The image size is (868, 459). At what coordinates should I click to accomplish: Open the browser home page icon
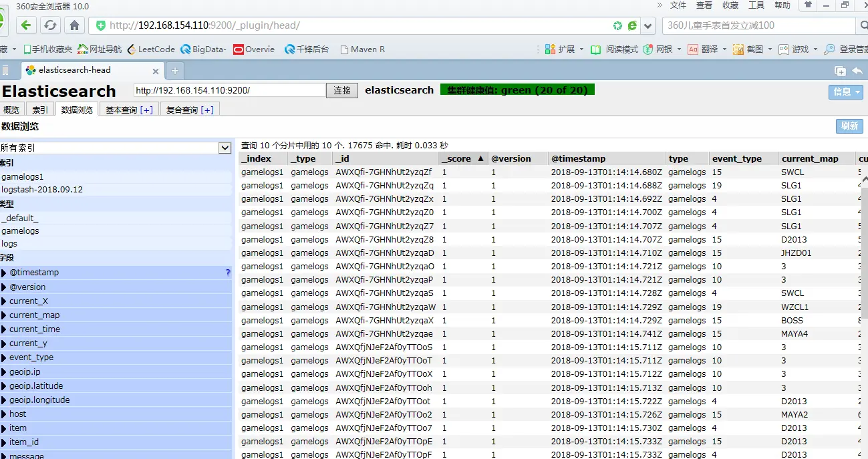coord(74,25)
